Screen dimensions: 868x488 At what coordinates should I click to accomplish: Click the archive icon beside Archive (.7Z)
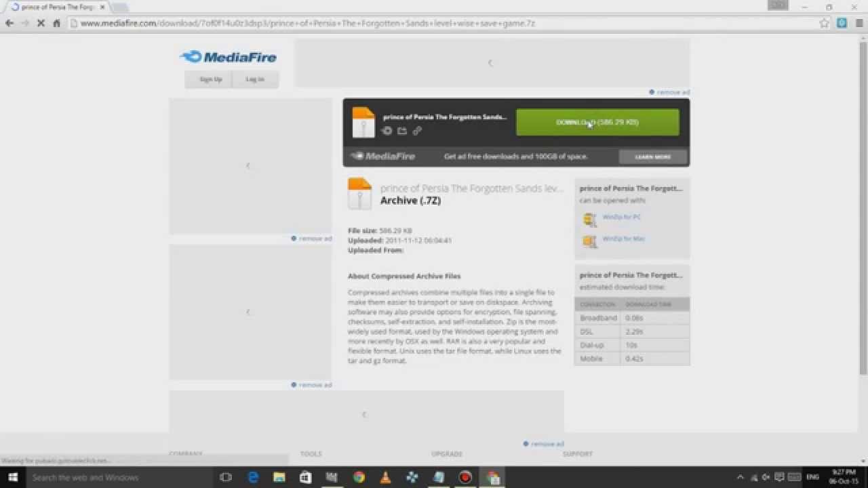pyautogui.click(x=359, y=194)
